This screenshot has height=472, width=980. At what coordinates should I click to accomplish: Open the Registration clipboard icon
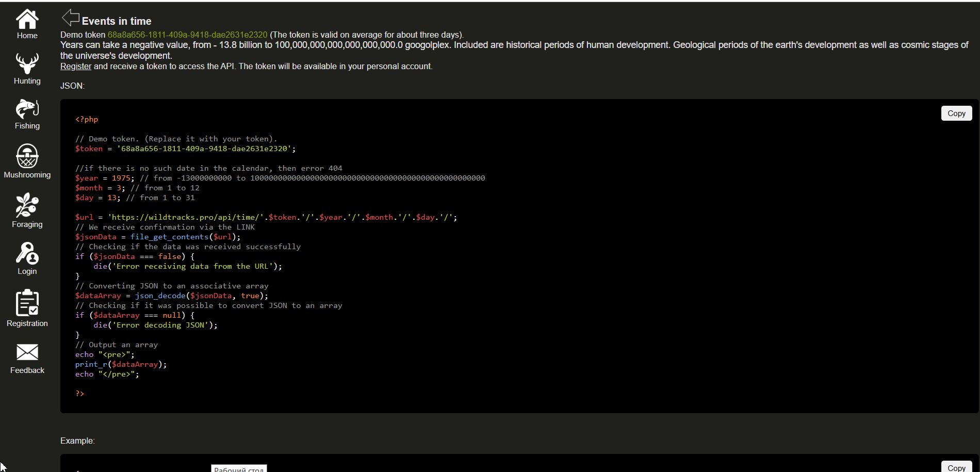click(27, 302)
